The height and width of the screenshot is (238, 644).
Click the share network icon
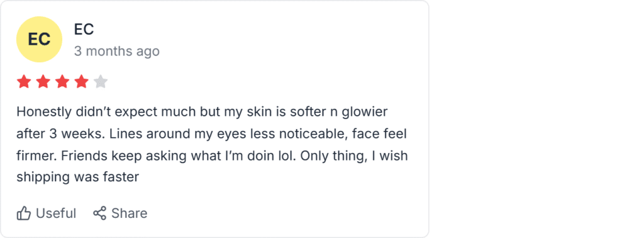click(100, 213)
